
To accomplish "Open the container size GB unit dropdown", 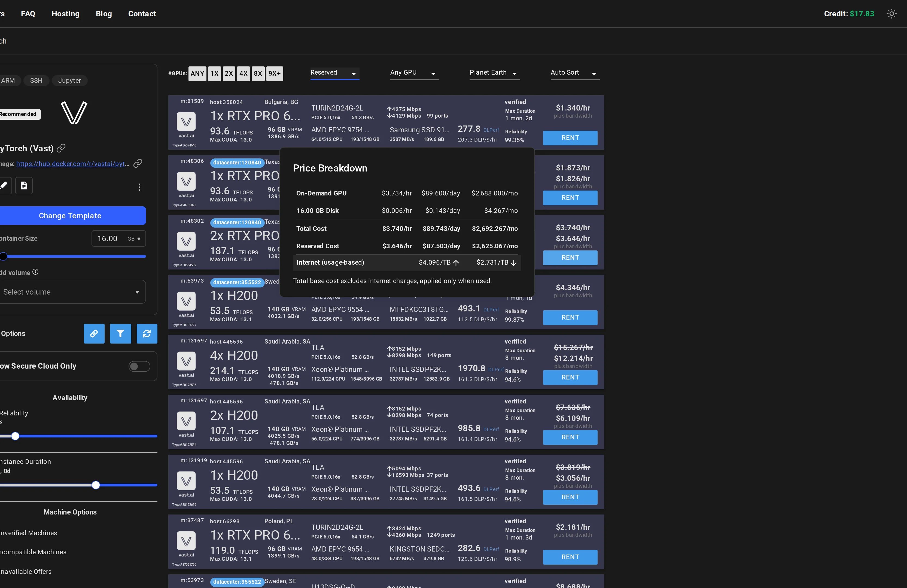I will point(134,239).
